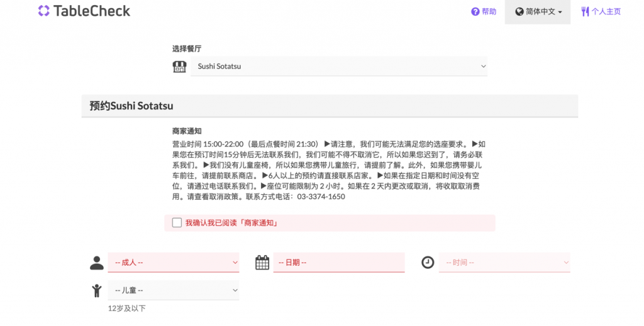Screen dimensions: 644x326
Task: Click the help question mark icon
Action: pyautogui.click(x=475, y=11)
